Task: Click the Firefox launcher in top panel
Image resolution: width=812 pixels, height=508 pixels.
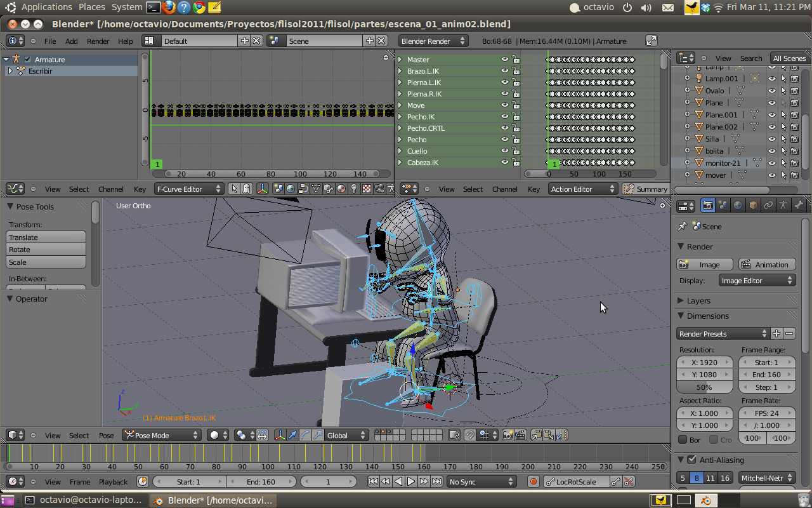Action: (169, 7)
